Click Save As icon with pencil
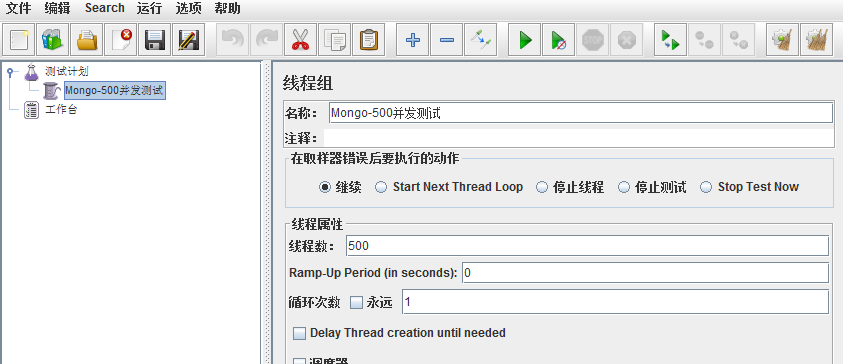Screen dimensions: 843x364 coord(188,40)
